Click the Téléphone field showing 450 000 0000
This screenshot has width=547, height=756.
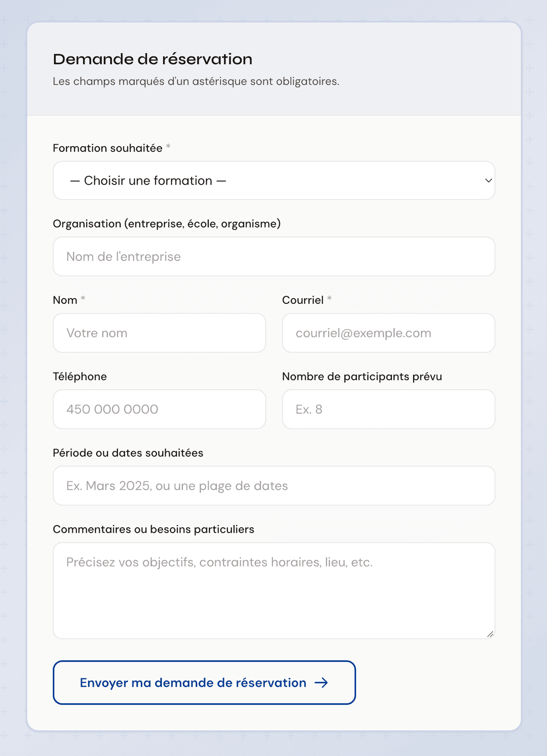(159, 409)
